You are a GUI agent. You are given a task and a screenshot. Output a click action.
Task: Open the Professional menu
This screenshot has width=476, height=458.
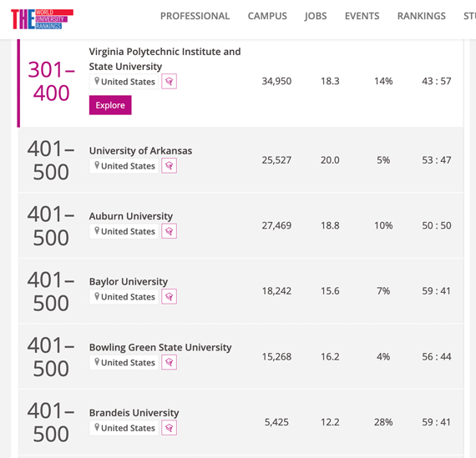tap(195, 16)
